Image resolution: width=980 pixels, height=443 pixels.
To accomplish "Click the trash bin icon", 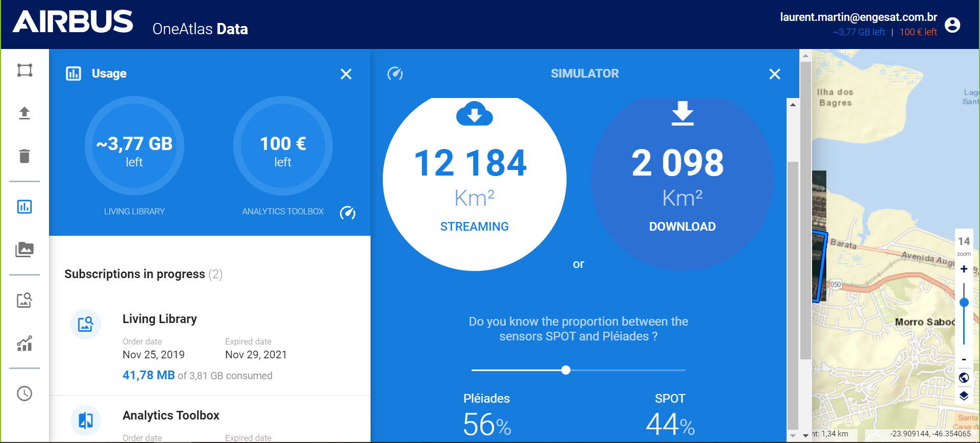I will [x=24, y=156].
